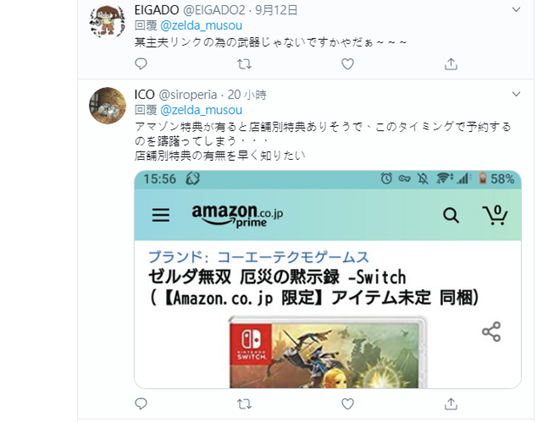The image size is (554, 422).
Task: Click the Amazon search magnifier in the screenshot
Action: pos(451,215)
